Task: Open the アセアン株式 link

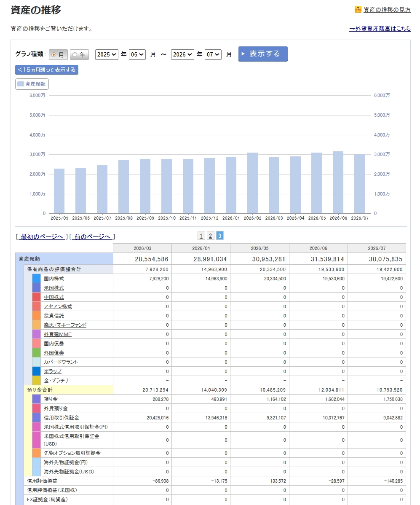Action: 58,306
